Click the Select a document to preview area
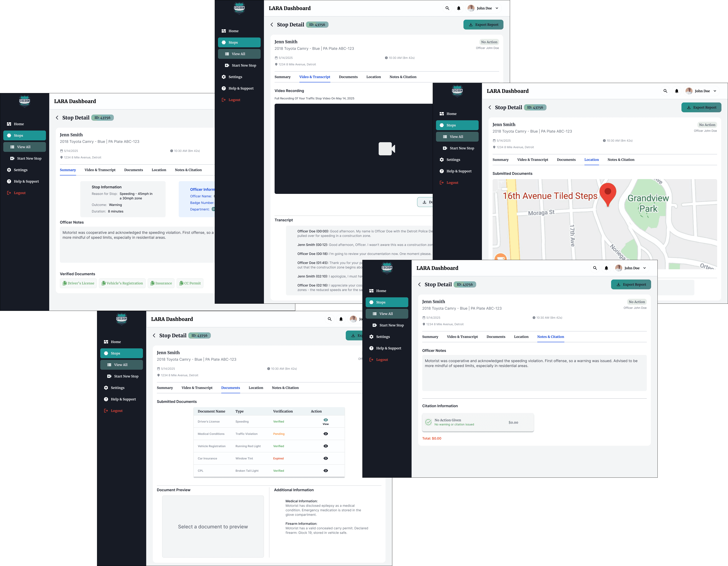 (x=213, y=526)
